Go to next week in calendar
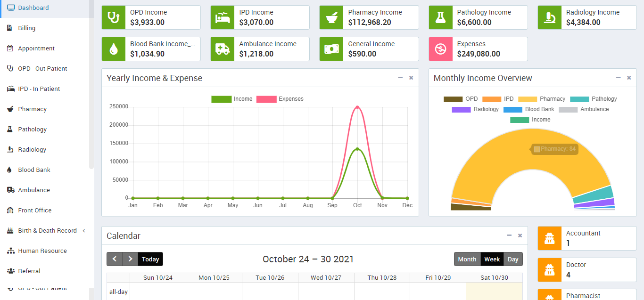 (130, 259)
